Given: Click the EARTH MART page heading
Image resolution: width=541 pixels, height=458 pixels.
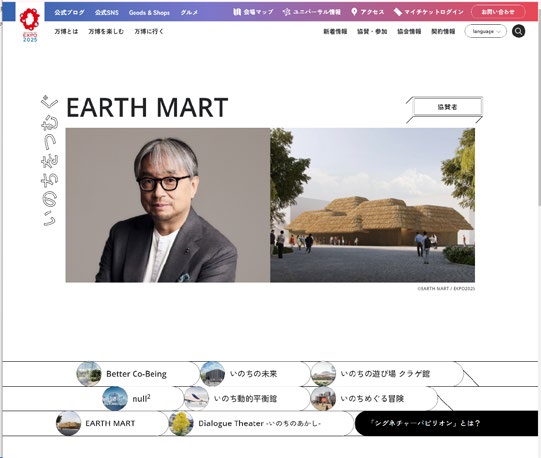Looking at the screenshot, I should click(147, 108).
